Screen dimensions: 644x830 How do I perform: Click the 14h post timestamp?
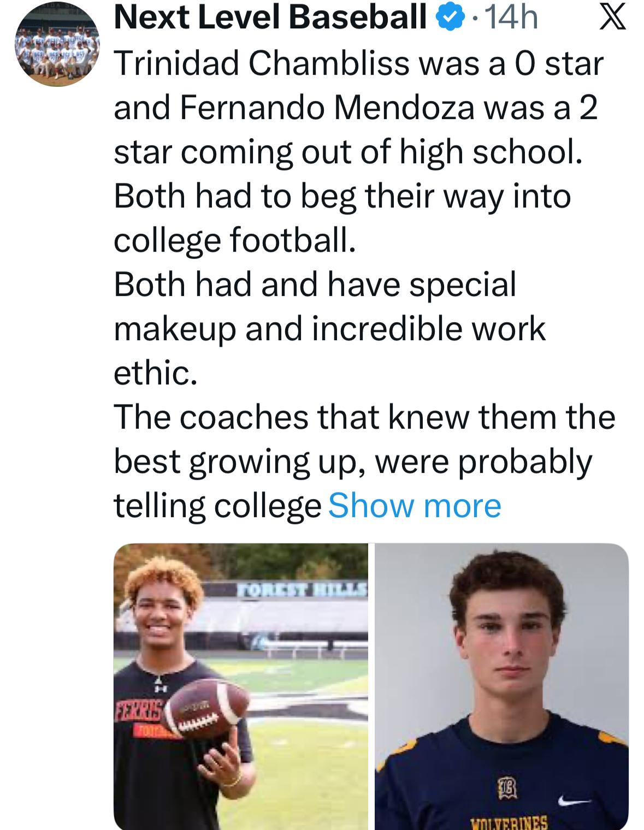click(511, 19)
